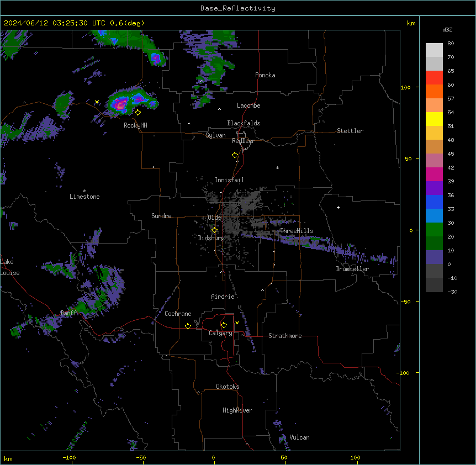This screenshot has height=465, width=476.
Task: Select the 80 dBZ white legend swatch
Action: click(x=434, y=50)
